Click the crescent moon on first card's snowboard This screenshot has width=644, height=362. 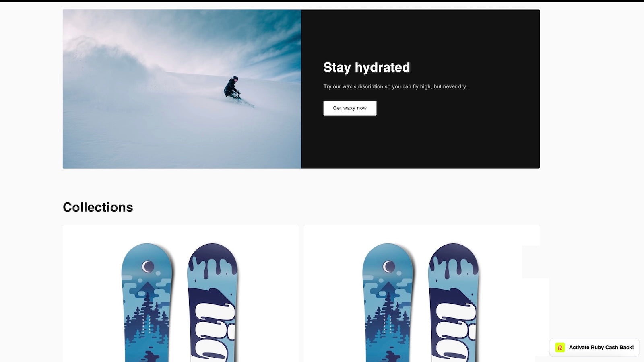tap(148, 266)
